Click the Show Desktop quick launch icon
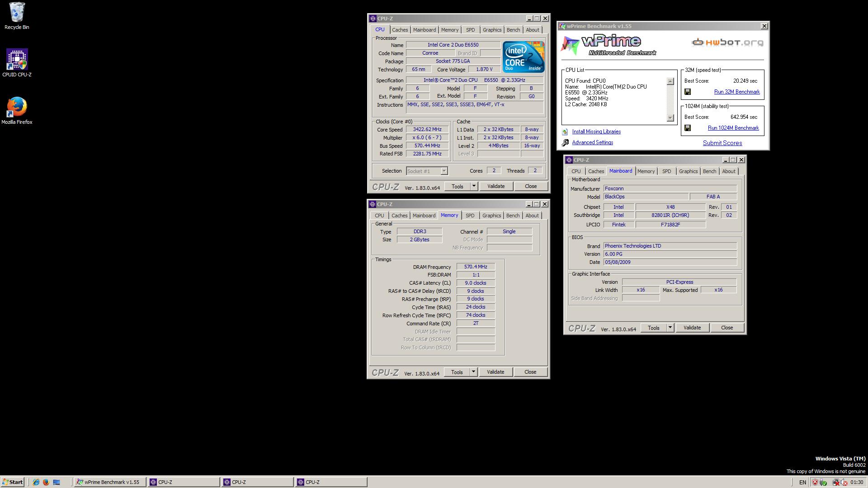Screen dimensions: 868x488 (57, 482)
